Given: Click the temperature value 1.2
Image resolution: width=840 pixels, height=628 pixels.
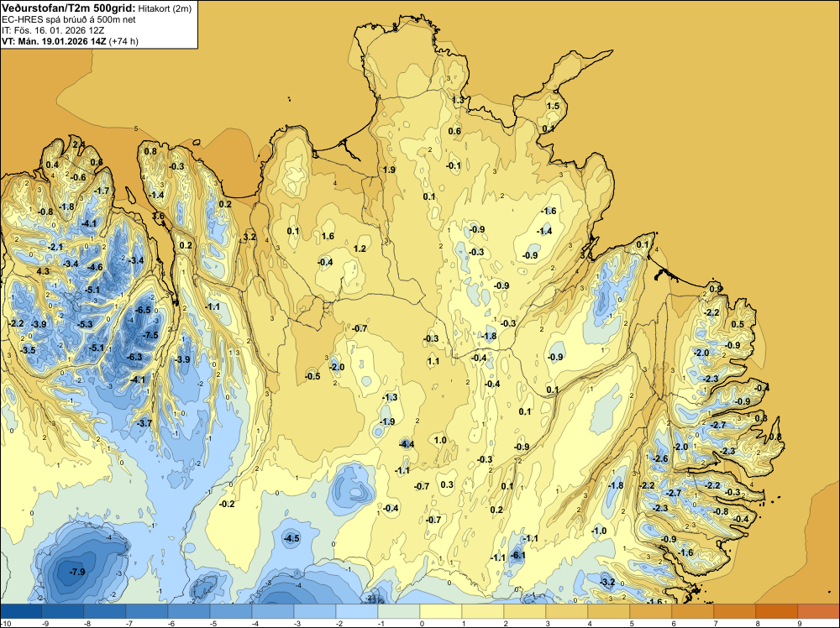Looking at the screenshot, I should click(360, 249).
